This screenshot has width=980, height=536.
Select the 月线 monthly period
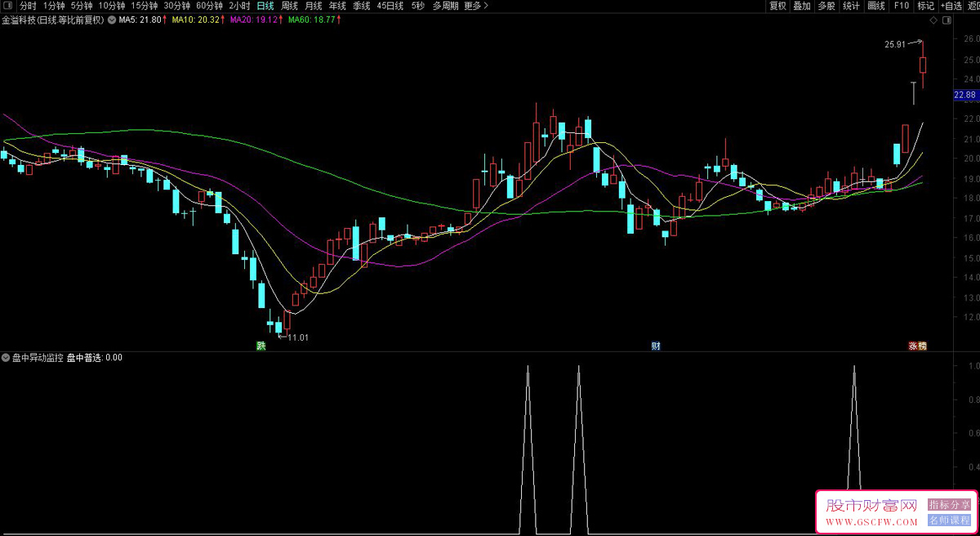314,5
